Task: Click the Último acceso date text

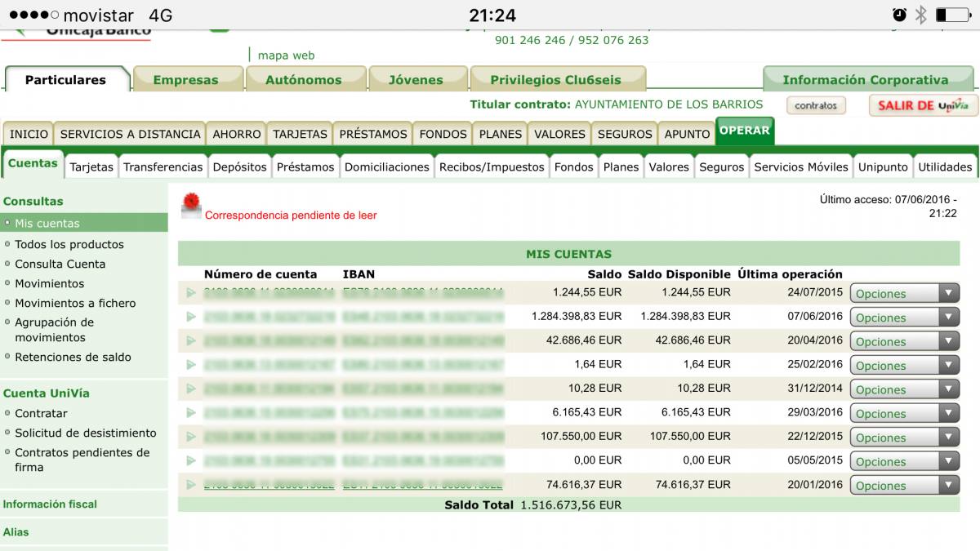Action: pyautogui.click(x=889, y=206)
